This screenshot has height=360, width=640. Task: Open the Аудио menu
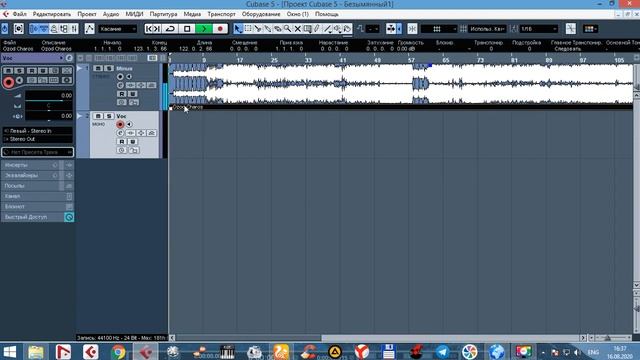tap(111, 14)
